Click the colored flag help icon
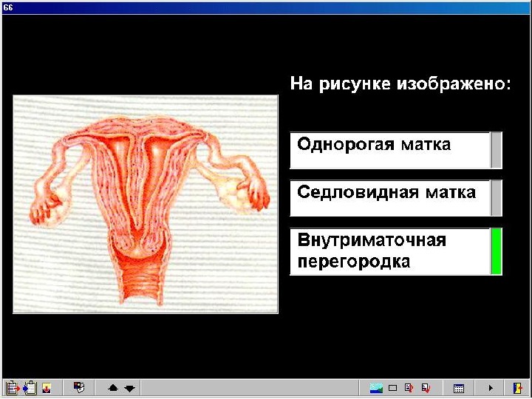 (79, 387)
